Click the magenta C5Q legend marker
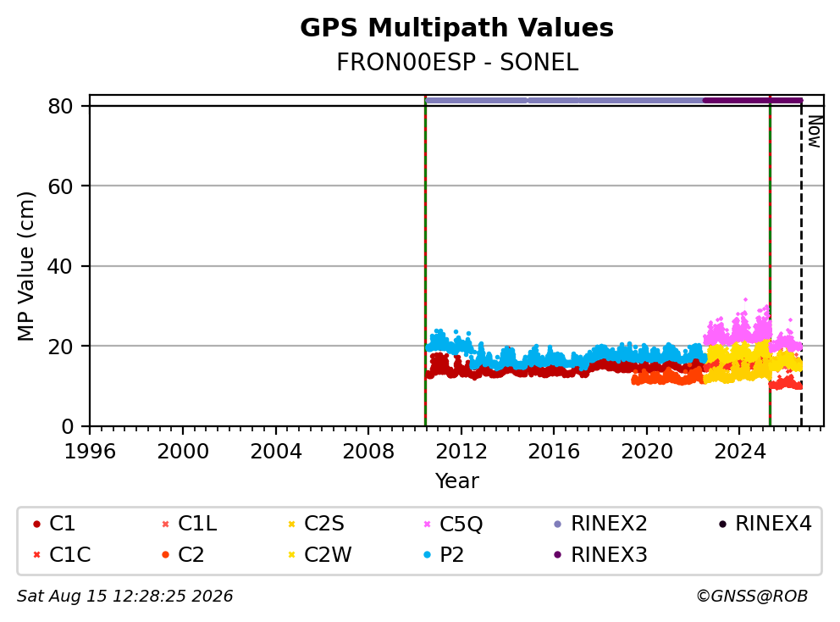Screen dimensions: 840x622 click(427, 524)
